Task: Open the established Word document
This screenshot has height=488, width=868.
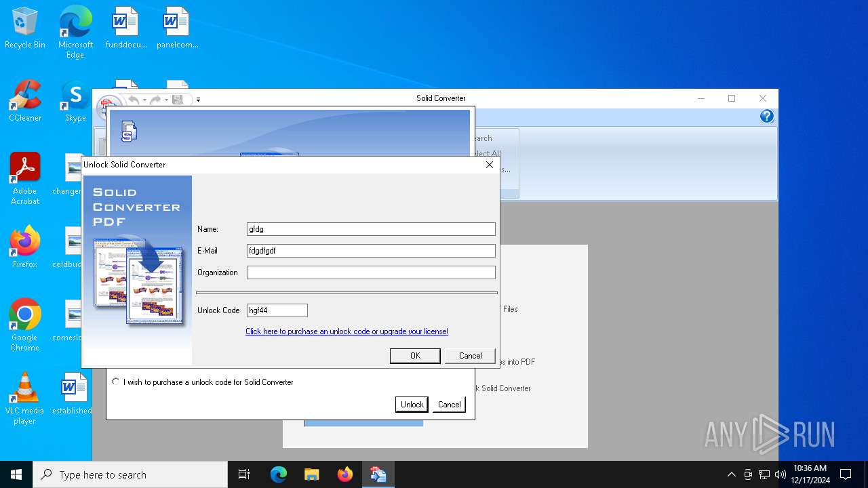Action: pos(73,394)
